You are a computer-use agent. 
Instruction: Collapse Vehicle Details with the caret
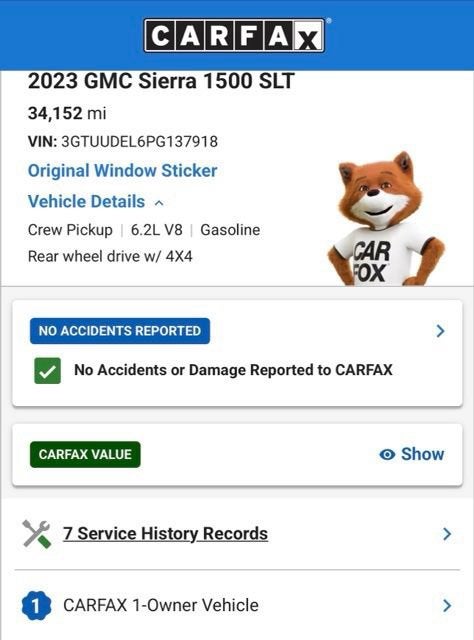[x=159, y=203]
